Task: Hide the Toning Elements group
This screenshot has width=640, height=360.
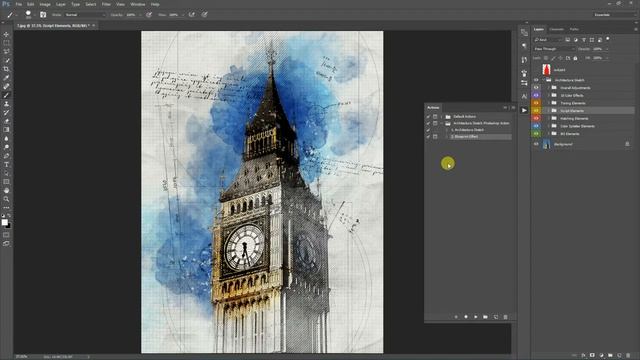Action: (536, 103)
